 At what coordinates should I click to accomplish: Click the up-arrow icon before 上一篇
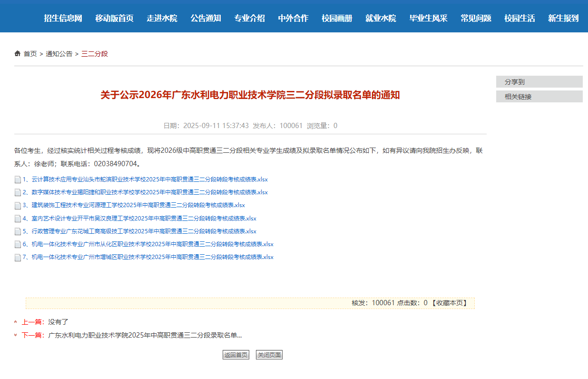coord(16,322)
